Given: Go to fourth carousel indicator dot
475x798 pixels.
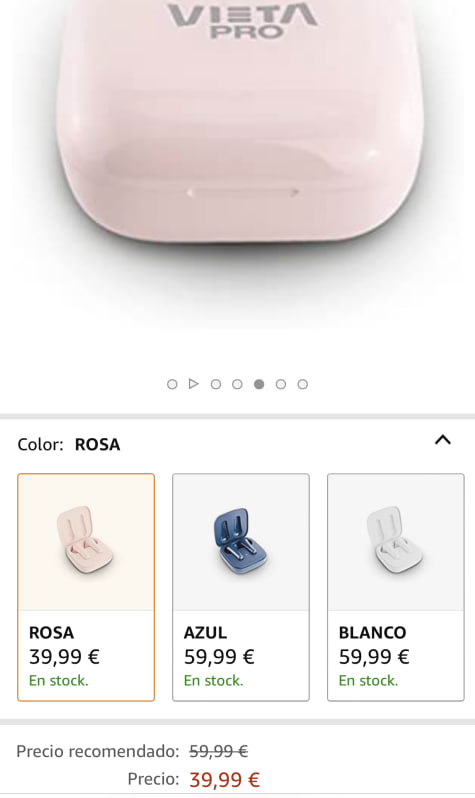Looking at the screenshot, I should pyautogui.click(x=237, y=384).
